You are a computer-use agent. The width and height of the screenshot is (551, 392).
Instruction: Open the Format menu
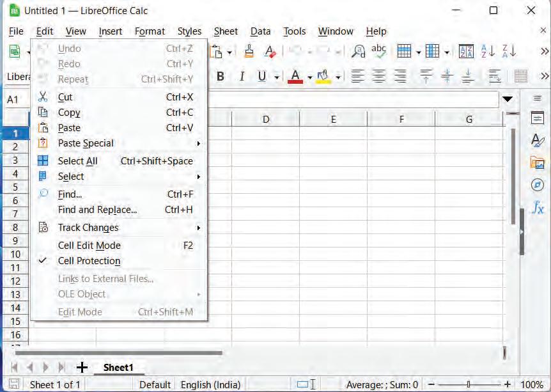[x=150, y=31]
